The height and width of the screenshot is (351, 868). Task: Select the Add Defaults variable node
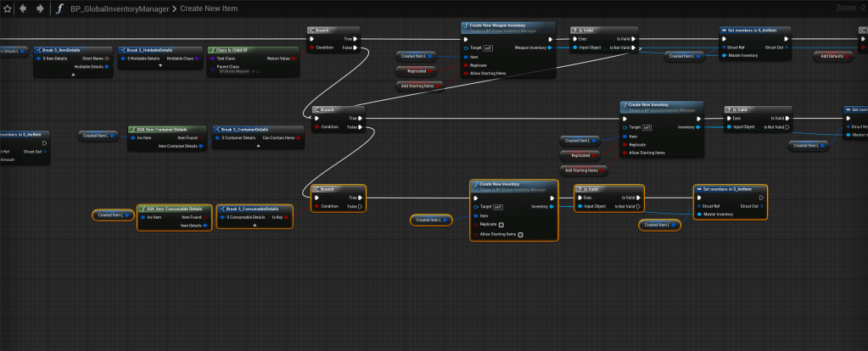point(833,56)
